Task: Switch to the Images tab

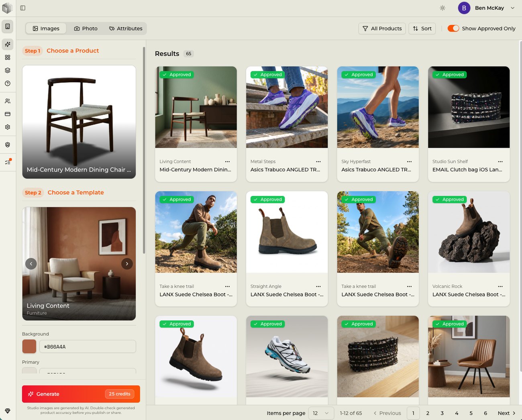Action: [x=46, y=29]
